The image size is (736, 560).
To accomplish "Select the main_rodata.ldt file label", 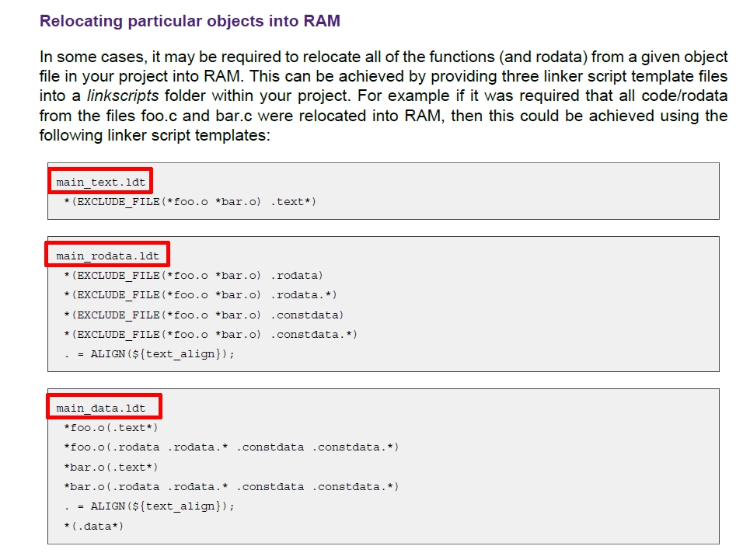I will (107, 256).
